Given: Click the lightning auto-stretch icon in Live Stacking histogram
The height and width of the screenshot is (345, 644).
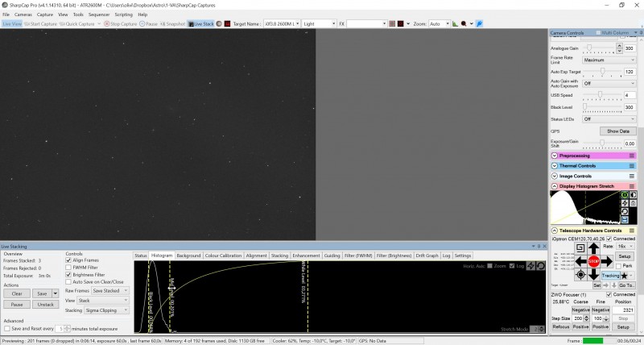Looking at the screenshot, I should tap(530, 266).
